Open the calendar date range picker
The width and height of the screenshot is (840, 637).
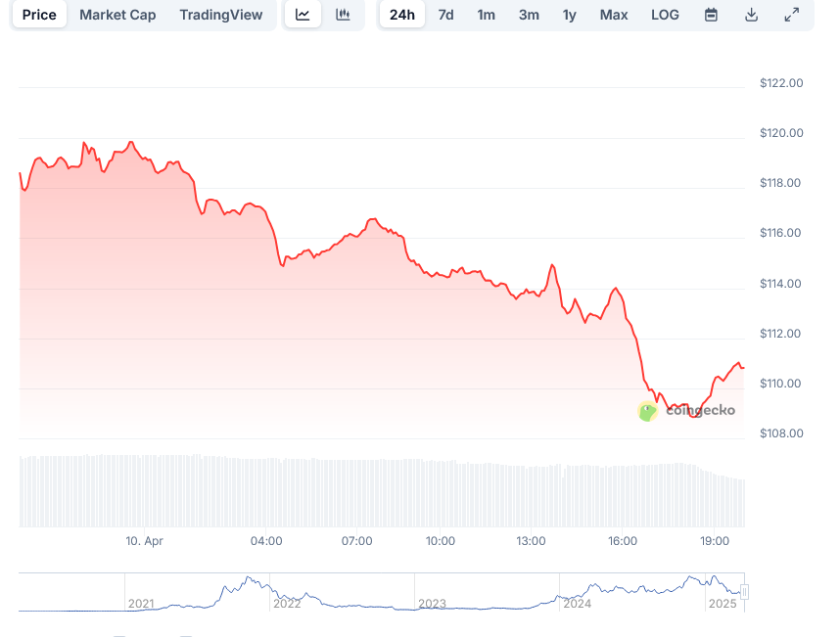pos(710,15)
